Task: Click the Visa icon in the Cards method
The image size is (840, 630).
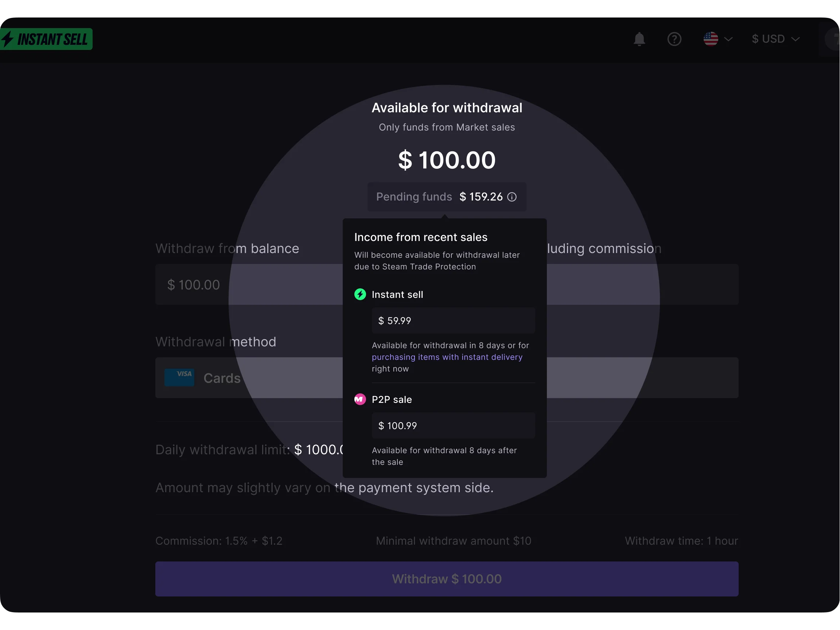Action: point(180,377)
